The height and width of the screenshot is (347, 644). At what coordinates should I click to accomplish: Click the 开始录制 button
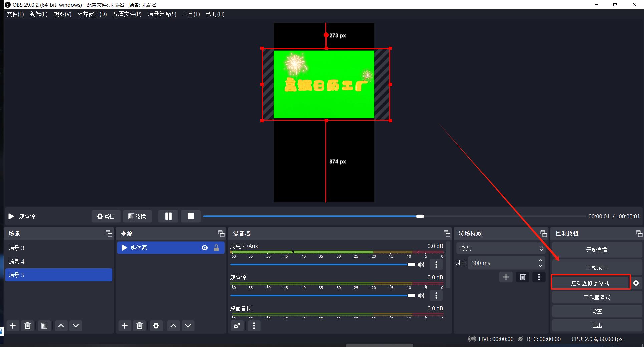[597, 267]
